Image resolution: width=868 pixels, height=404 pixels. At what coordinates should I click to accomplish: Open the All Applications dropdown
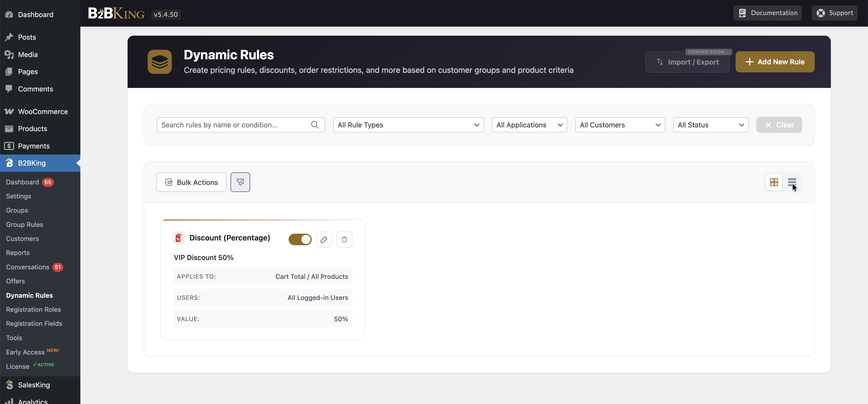coord(529,125)
